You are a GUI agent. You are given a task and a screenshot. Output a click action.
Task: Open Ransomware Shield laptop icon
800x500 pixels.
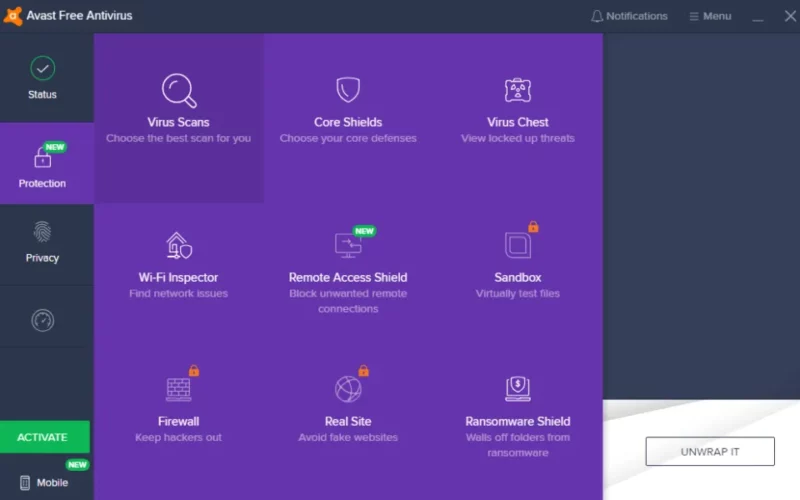[x=518, y=389]
